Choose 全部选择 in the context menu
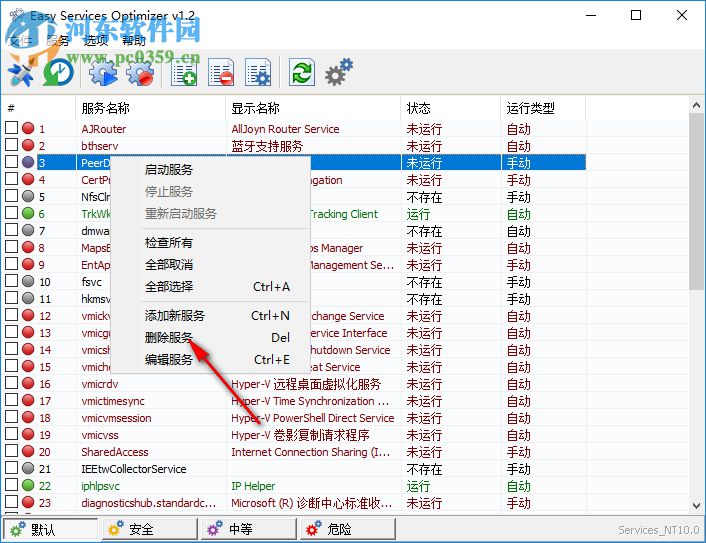Screen dimensions: 706x543 210,286
